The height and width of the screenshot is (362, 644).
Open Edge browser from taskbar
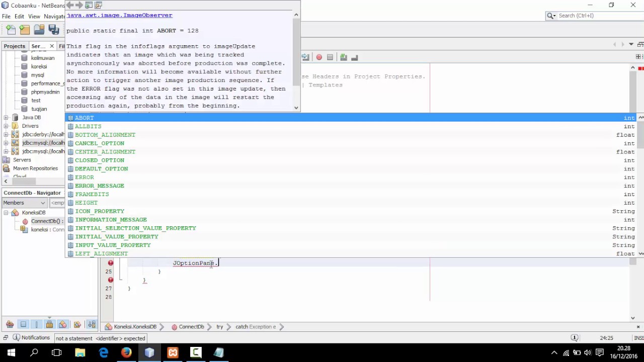click(103, 353)
